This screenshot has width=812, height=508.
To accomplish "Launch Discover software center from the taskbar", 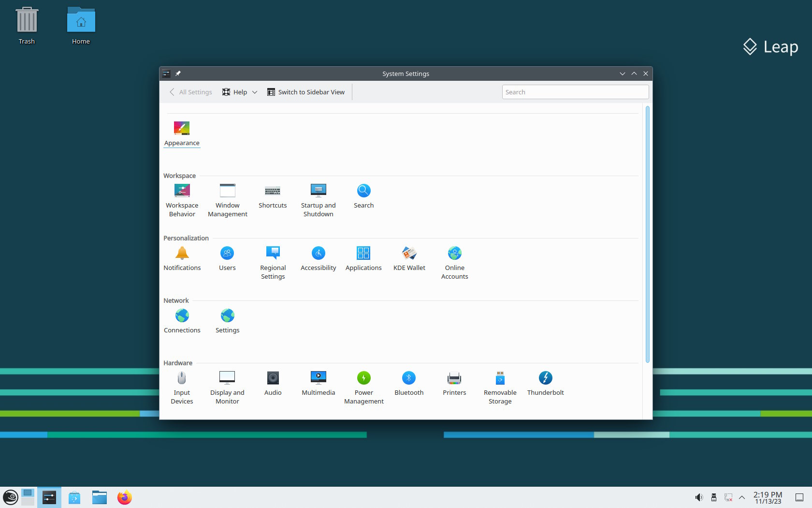I will 74,497.
